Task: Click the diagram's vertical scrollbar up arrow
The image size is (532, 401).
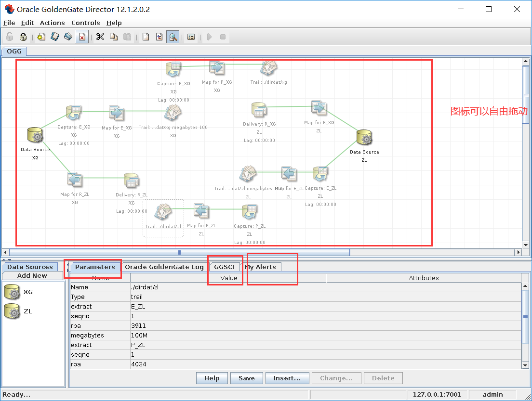Action: click(526, 62)
